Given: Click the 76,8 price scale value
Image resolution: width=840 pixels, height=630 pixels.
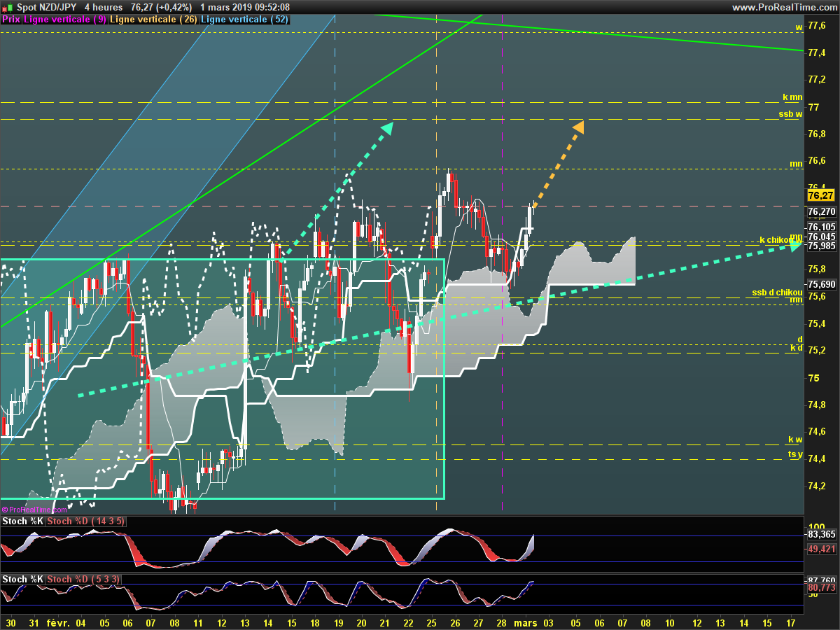Looking at the screenshot, I should tap(816, 134).
